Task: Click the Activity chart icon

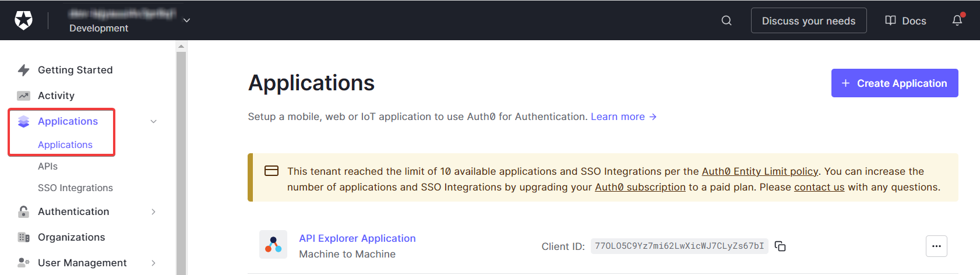Action: click(x=23, y=96)
